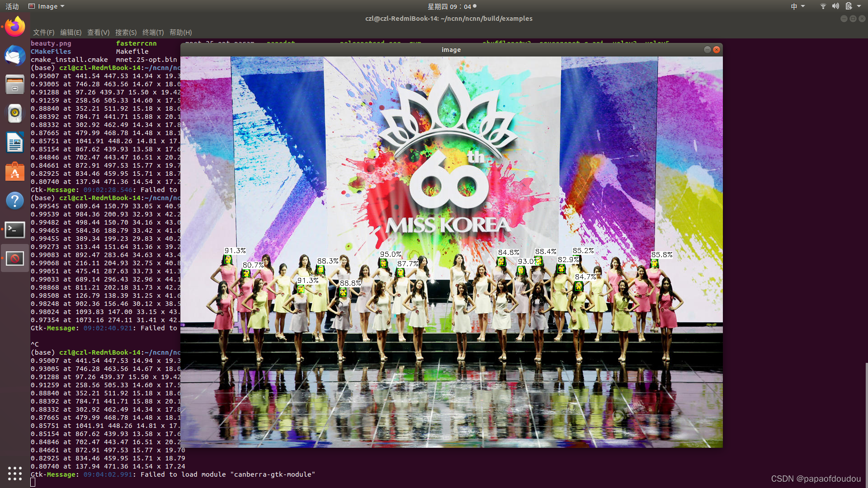This screenshot has height=488, width=868.
Task: Click the terminal scrollbar handle
Action: click(x=866, y=424)
